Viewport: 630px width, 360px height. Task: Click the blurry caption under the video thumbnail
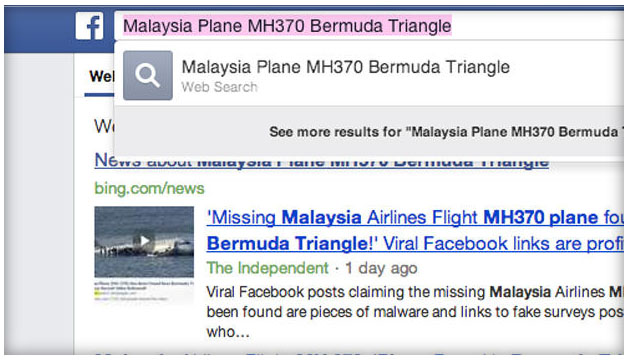pyautogui.click(x=144, y=290)
